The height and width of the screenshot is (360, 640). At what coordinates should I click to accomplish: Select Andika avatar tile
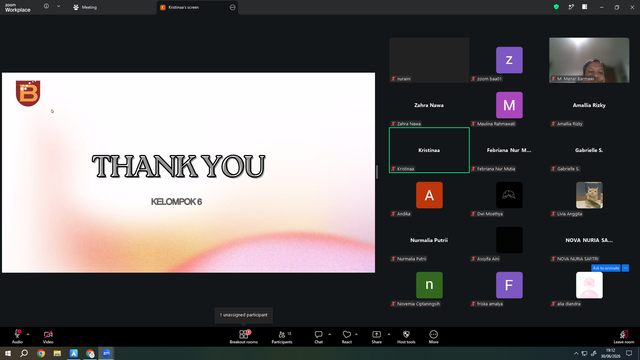[x=429, y=195]
